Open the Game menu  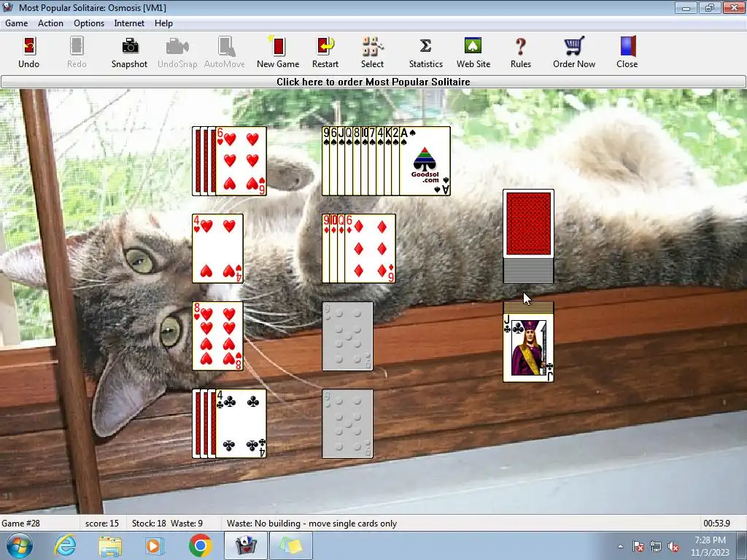pos(17,23)
